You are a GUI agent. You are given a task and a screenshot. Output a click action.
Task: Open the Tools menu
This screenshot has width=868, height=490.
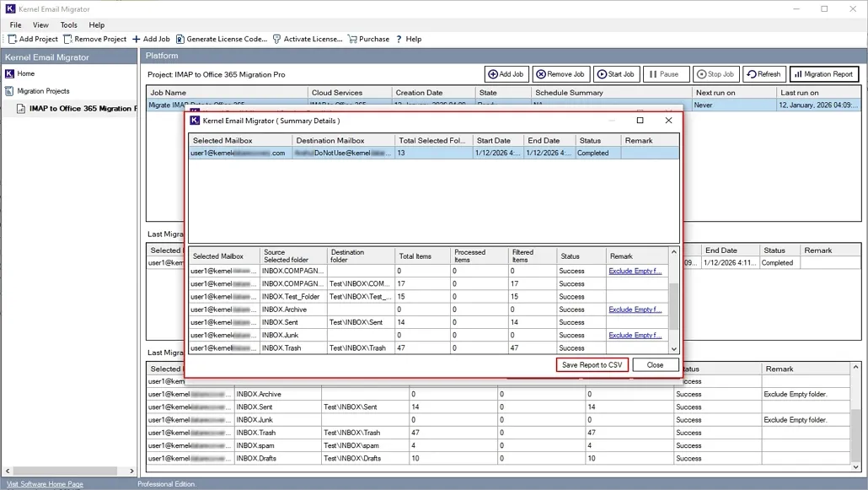point(68,24)
